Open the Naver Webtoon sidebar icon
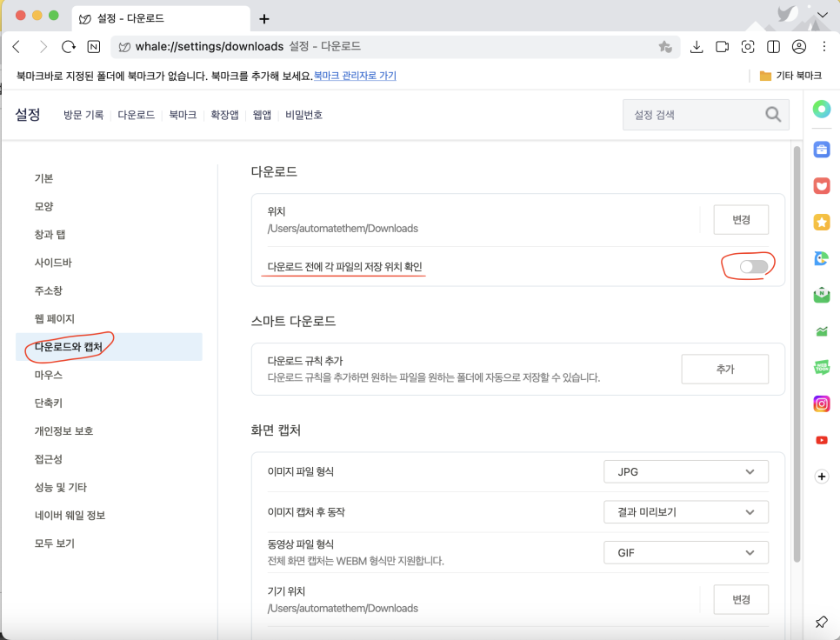 point(821,368)
